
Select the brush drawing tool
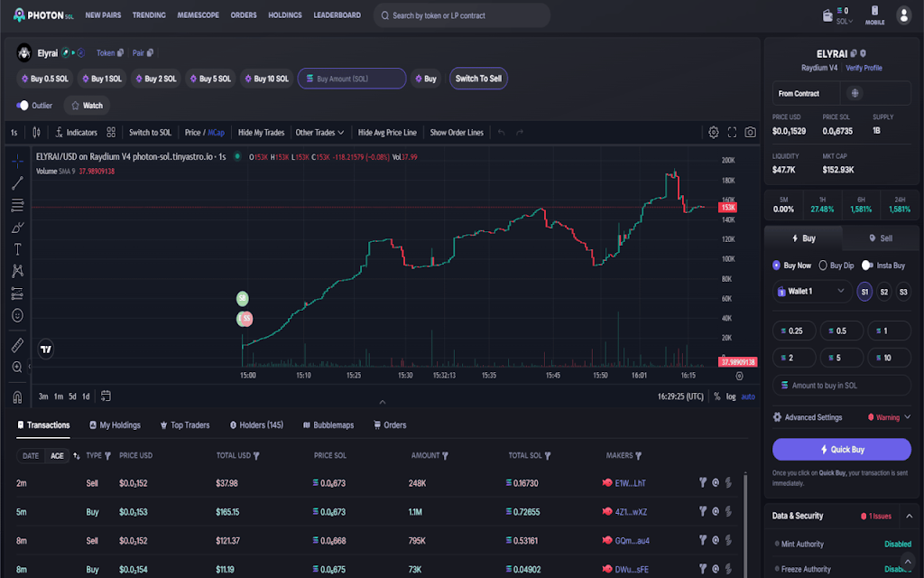[18, 227]
